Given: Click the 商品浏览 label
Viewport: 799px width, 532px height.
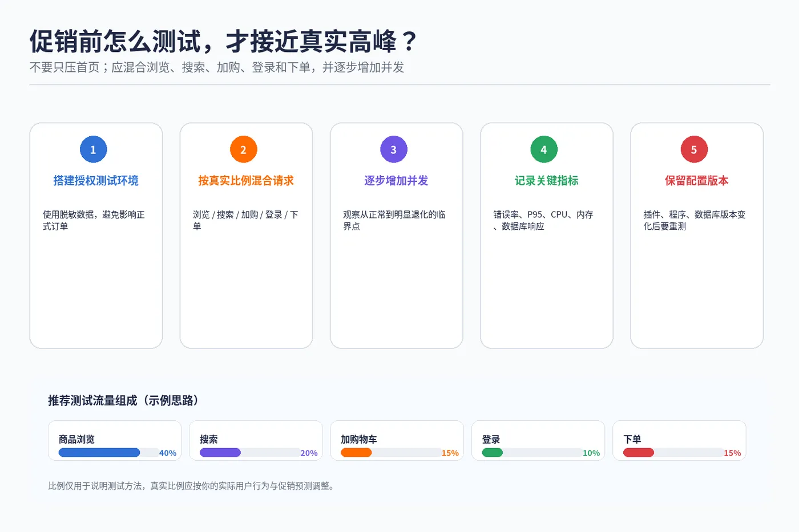Looking at the screenshot, I should [76, 440].
